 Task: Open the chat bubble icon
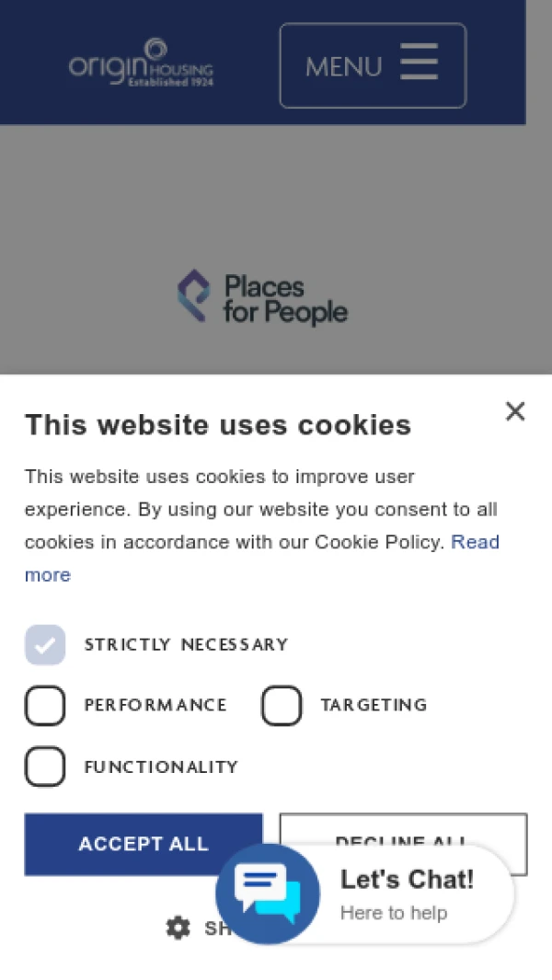268,894
